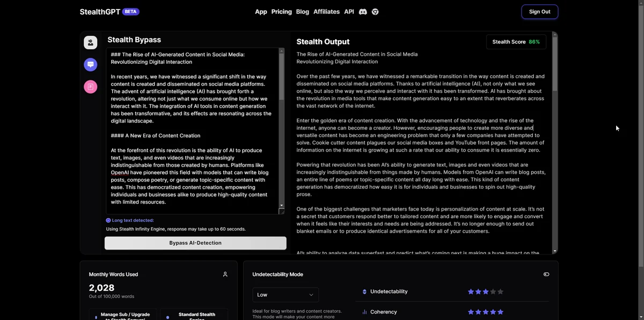Open the Discord icon in the navbar
Viewport: 644px width, 320px height.
pos(362,11)
